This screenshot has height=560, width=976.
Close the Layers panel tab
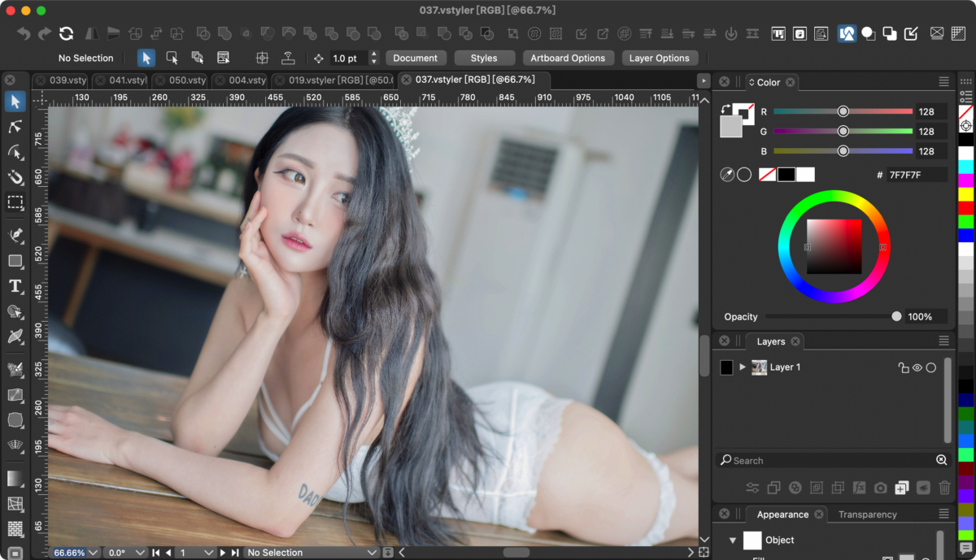click(795, 341)
